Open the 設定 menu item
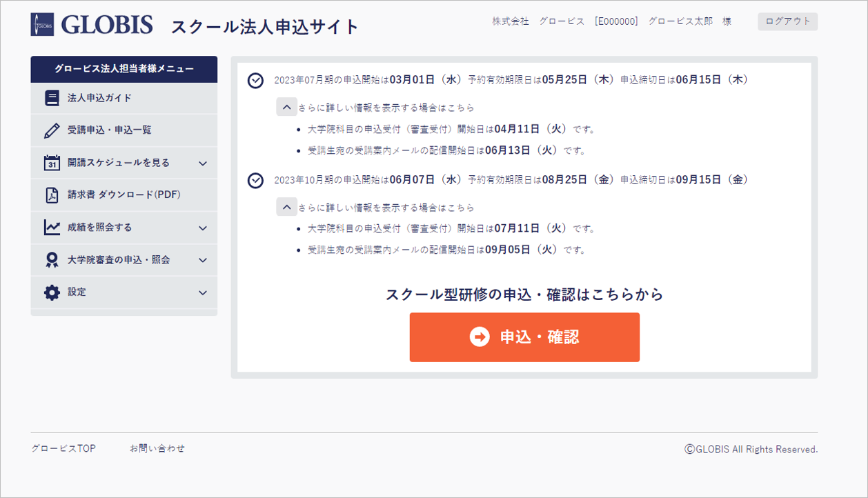This screenshot has width=868, height=498. pyautogui.click(x=124, y=292)
